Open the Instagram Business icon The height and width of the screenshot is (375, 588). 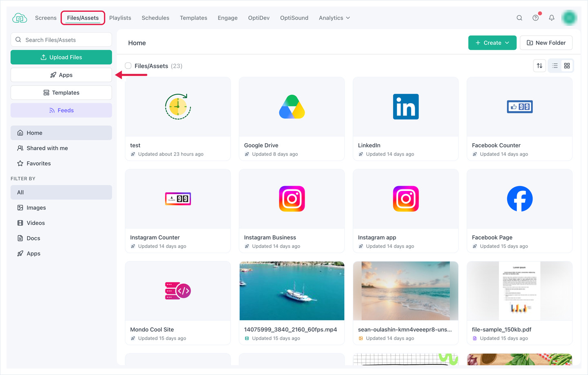pyautogui.click(x=292, y=199)
